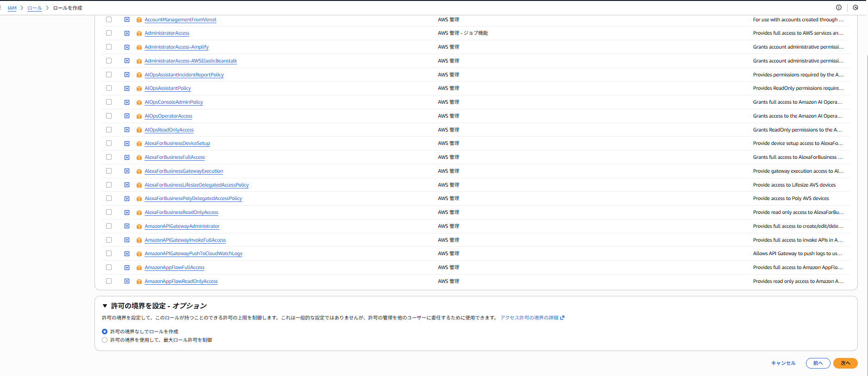Viewport: 868px width, 376px height.
Task: Click the policy icon next to AmazonAPIGatewayAdministrator
Action: 139,226
